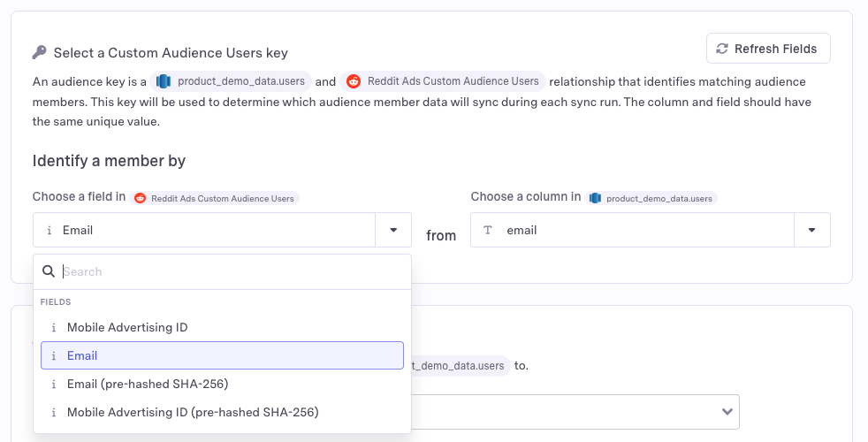Click the search magnifier icon in dropdown

click(x=49, y=271)
